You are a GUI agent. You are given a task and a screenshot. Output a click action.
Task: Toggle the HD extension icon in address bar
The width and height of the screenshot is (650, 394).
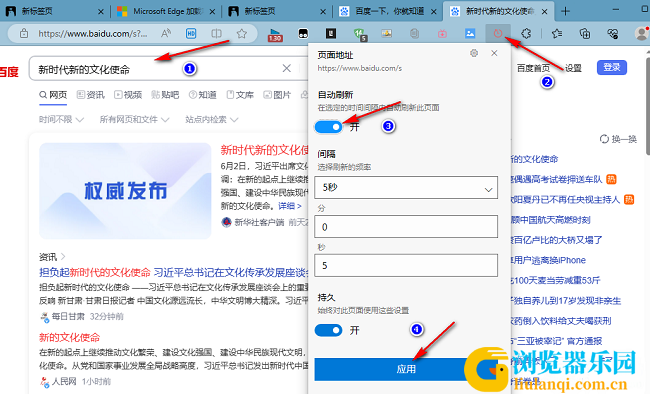191,34
